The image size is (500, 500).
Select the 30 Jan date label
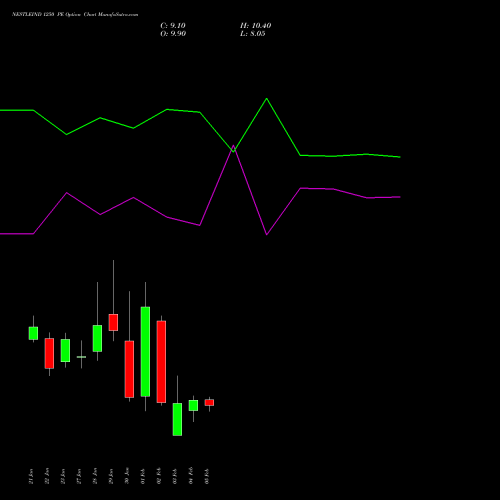coord(127,476)
